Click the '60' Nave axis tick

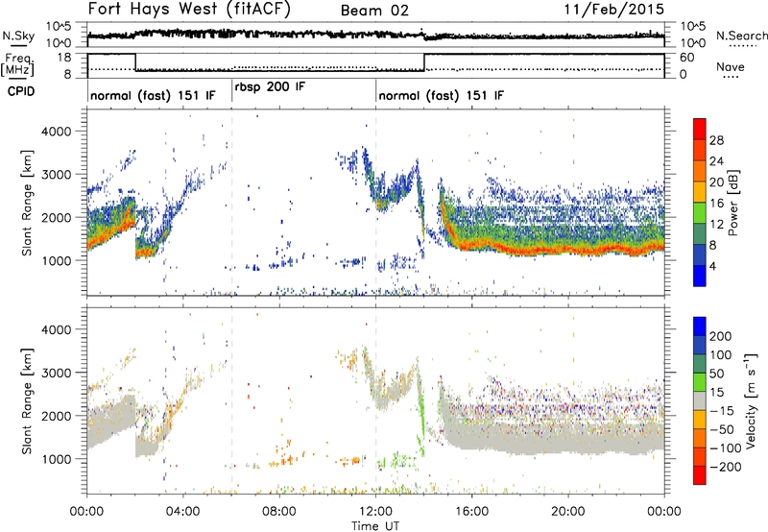(x=687, y=58)
